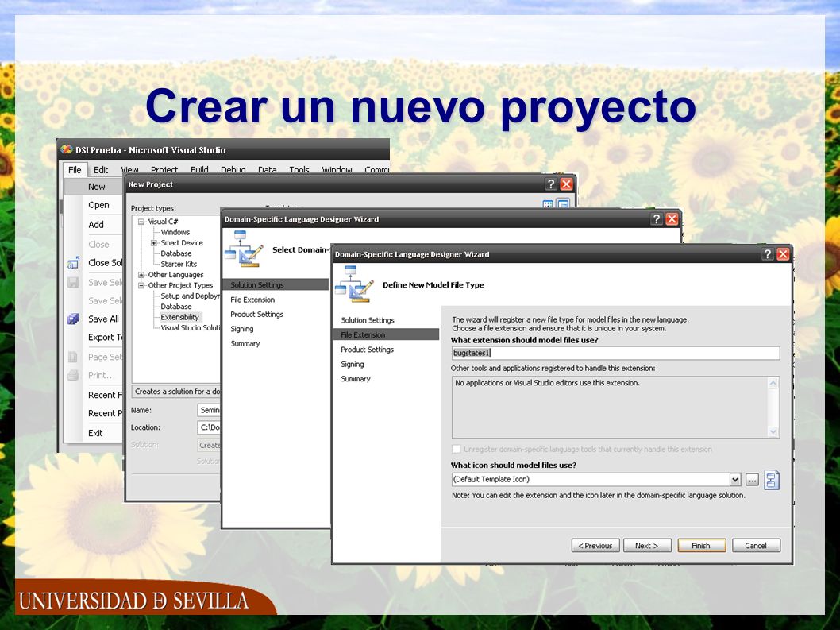
Task: Select File Extension step in front wizard
Action: (386, 334)
